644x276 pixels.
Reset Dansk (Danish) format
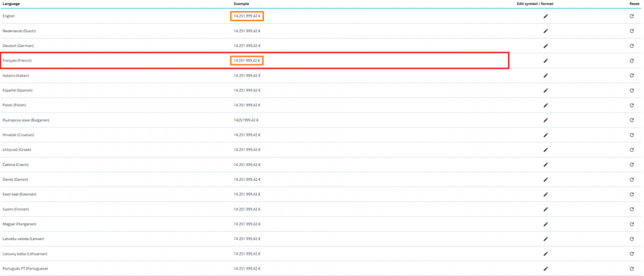click(x=632, y=179)
